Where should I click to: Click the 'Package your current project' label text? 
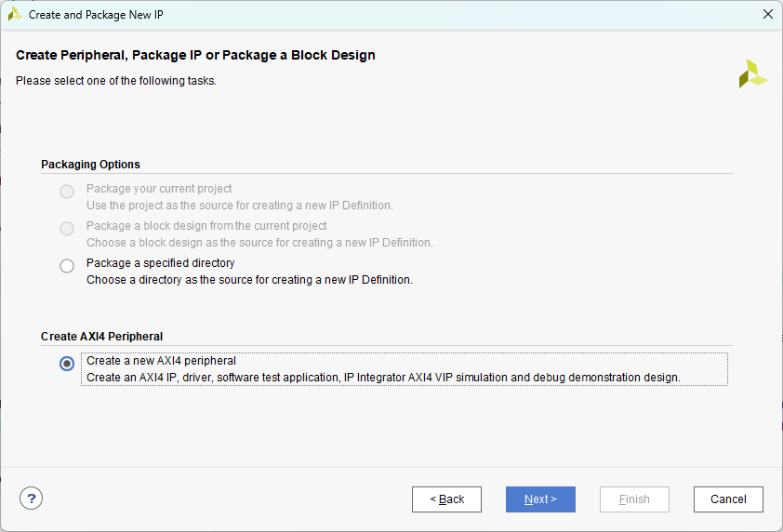click(159, 189)
